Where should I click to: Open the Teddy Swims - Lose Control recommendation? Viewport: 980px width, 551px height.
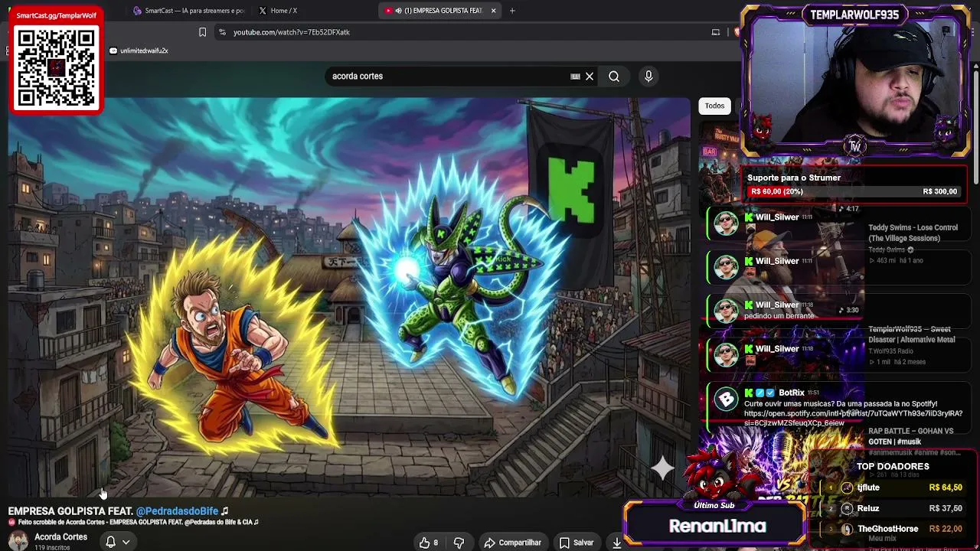click(913, 233)
